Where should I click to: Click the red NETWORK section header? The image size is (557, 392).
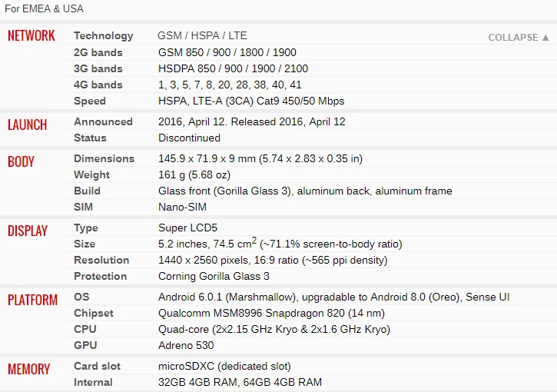(x=31, y=35)
